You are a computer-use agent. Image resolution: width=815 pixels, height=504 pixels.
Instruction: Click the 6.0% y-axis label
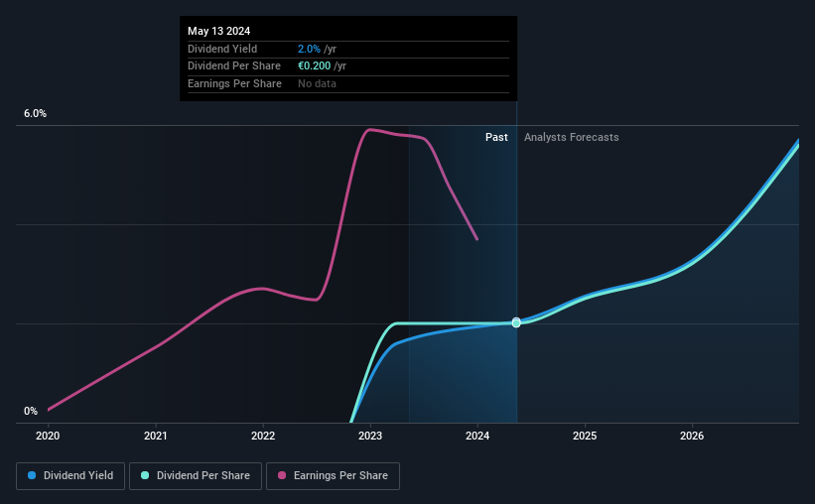point(36,114)
